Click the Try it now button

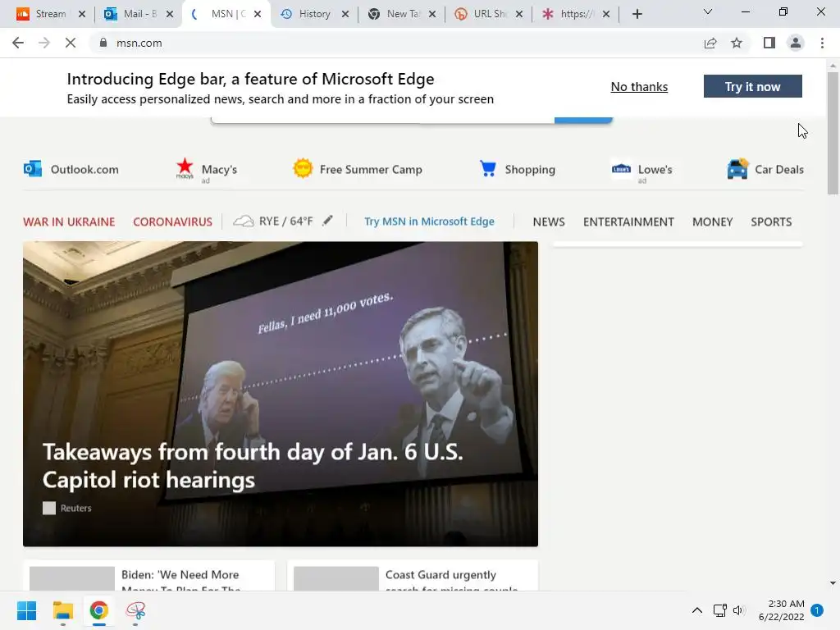click(x=753, y=86)
